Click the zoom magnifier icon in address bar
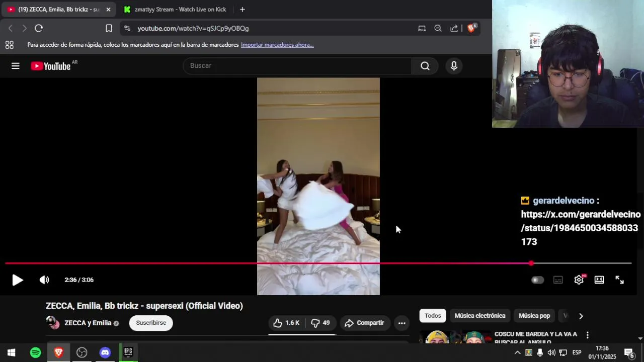This screenshot has height=362, width=644. click(x=438, y=29)
